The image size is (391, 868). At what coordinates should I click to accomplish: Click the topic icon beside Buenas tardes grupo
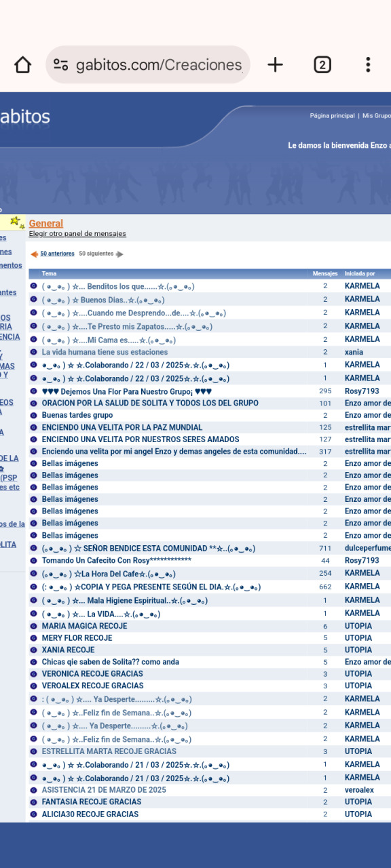33,415
